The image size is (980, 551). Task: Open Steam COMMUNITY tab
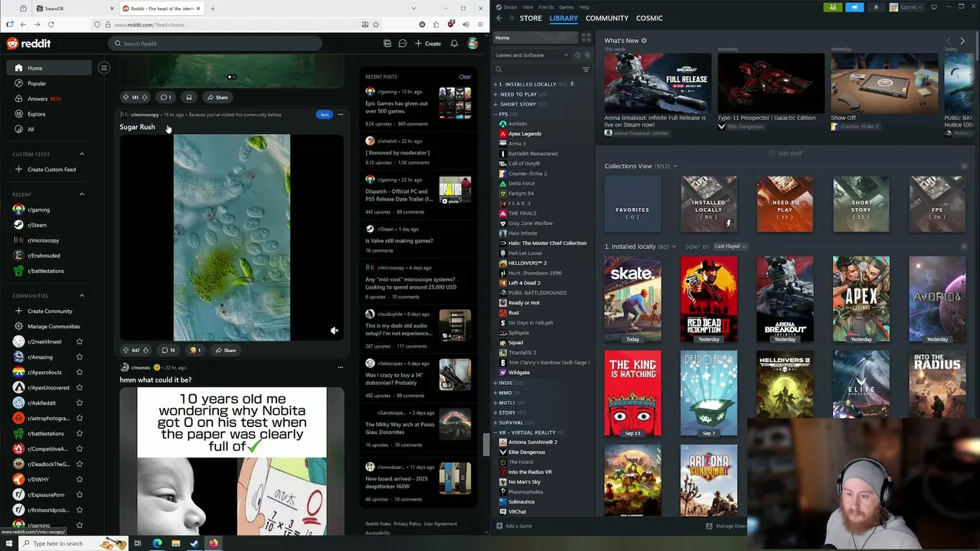coord(606,18)
